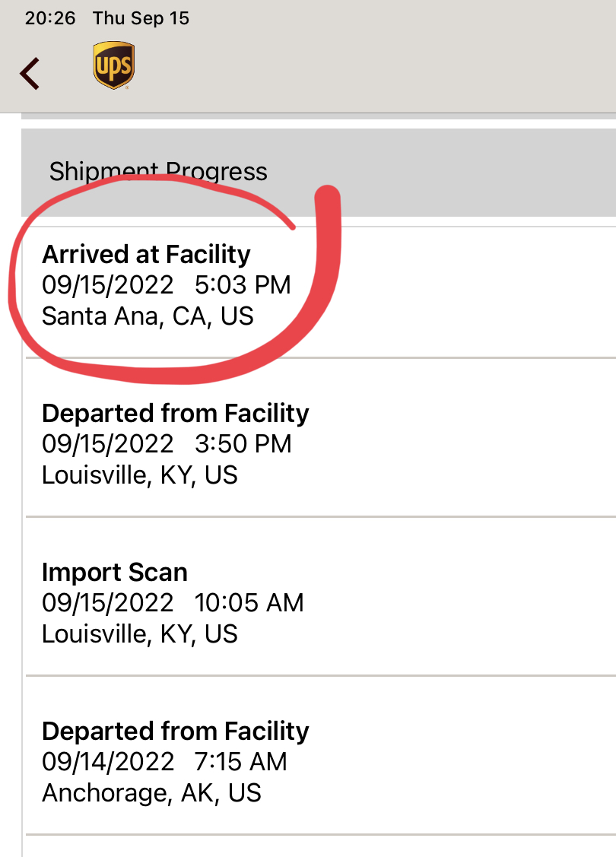Select the Shipment Progress section header
This screenshot has width=616, height=857.
point(158,172)
